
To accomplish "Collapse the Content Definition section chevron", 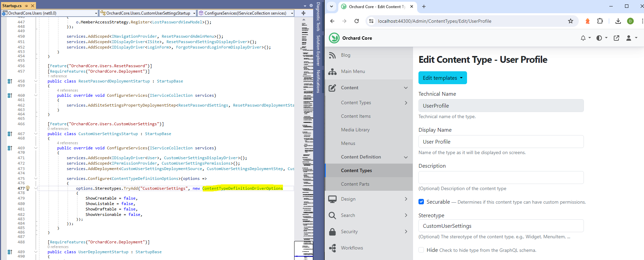I will click(x=406, y=157).
